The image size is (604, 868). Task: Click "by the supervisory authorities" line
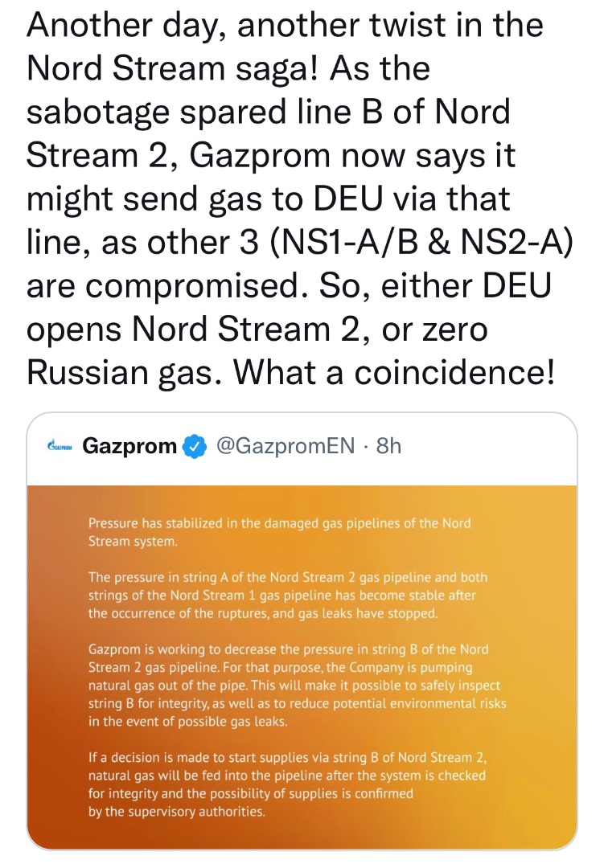177,812
